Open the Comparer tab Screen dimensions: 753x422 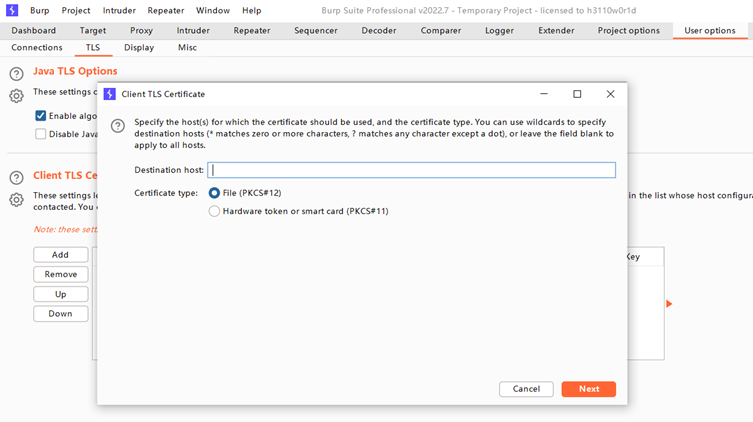[x=441, y=31]
